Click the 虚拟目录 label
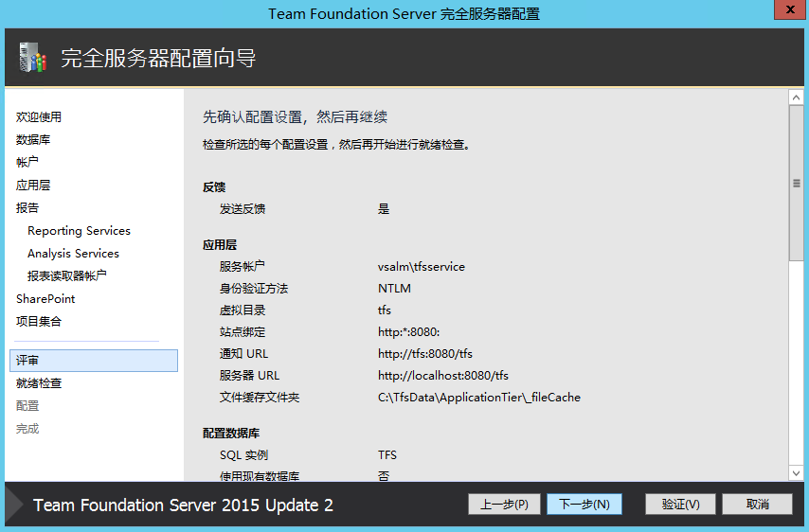Screen dimensions: 809x532 tap(242, 310)
